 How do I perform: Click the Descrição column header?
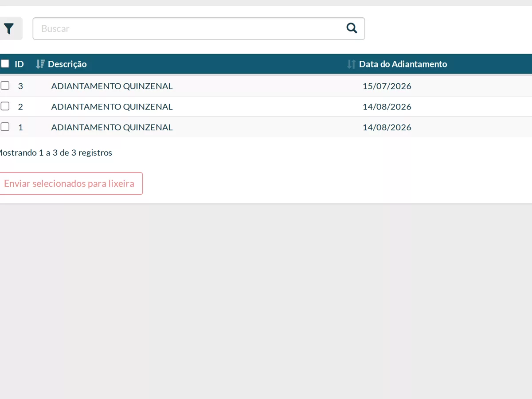click(x=67, y=64)
